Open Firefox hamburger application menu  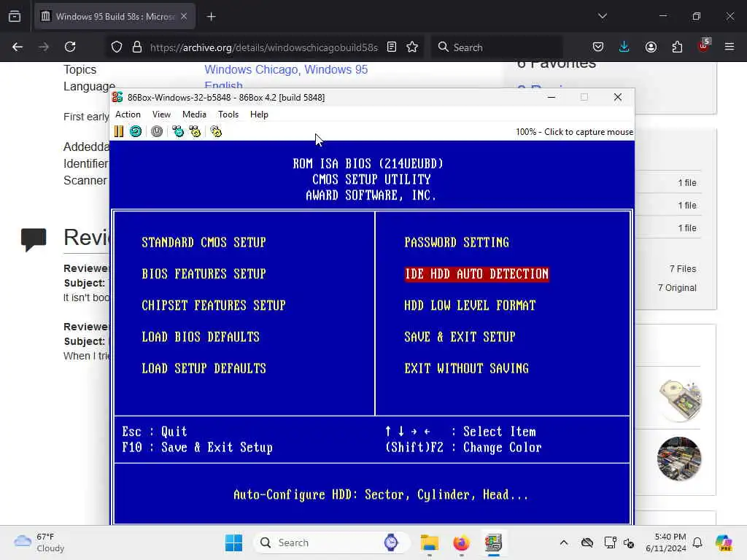pos(729,47)
